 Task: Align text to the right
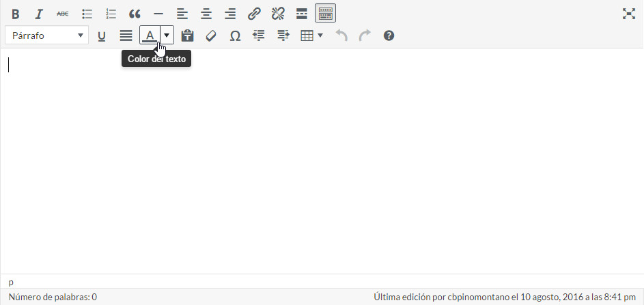pyautogui.click(x=230, y=14)
